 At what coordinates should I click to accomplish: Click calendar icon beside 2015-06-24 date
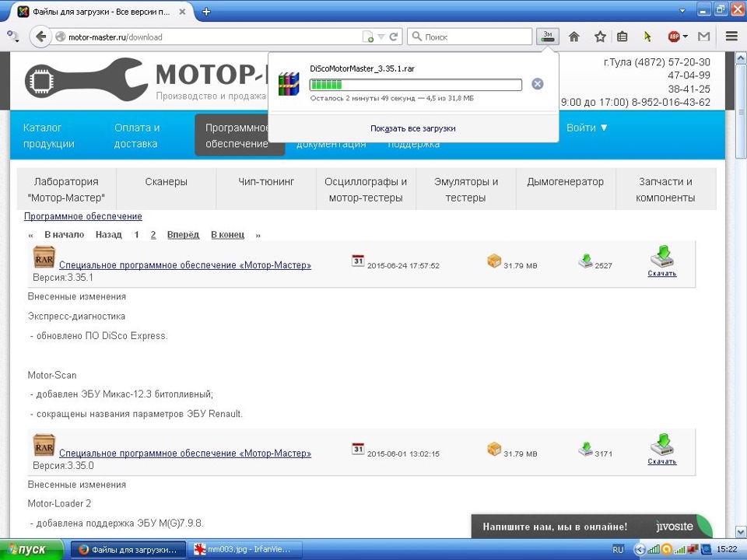358,261
